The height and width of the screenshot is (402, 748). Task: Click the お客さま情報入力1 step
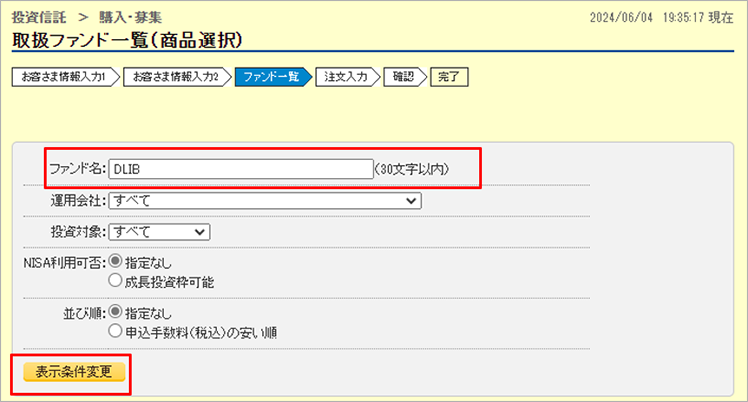65,77
